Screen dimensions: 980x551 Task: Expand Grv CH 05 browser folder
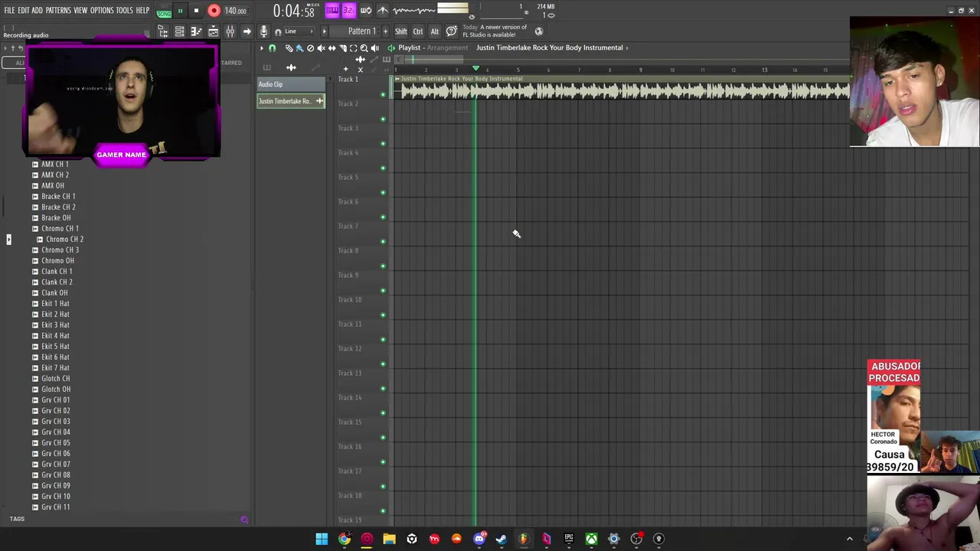coord(34,443)
